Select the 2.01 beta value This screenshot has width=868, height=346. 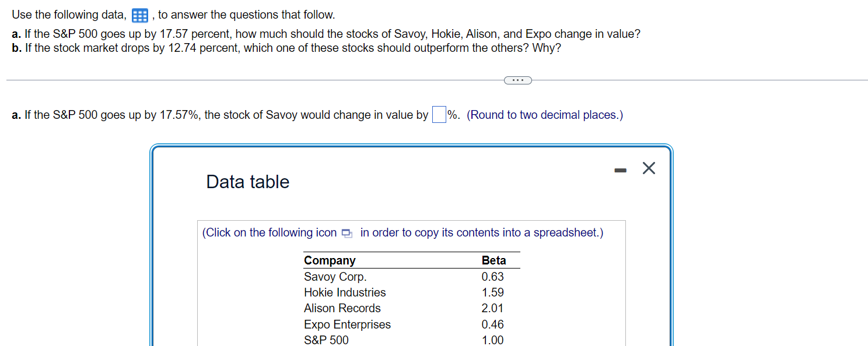tap(493, 308)
